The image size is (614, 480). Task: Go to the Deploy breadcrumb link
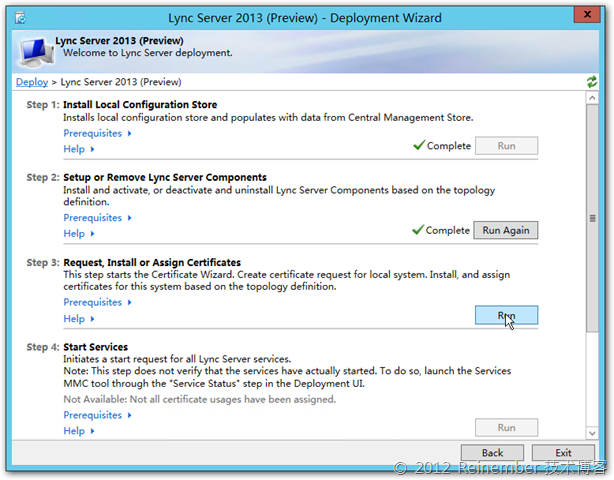[32, 82]
